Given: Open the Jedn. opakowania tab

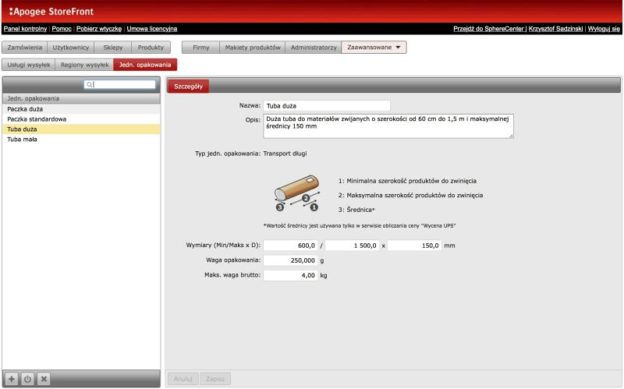Looking at the screenshot, I should 145,65.
